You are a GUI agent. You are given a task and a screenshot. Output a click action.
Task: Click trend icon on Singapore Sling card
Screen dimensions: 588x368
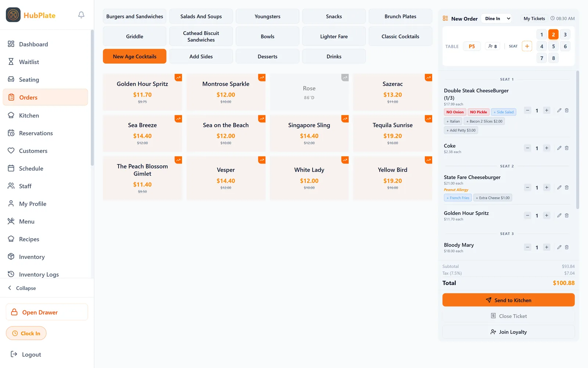point(345,119)
